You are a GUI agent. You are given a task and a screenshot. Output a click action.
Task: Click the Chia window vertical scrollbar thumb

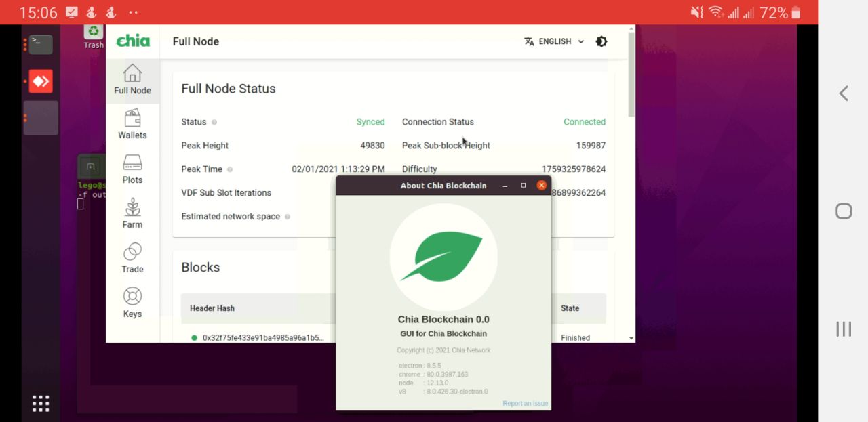pyautogui.click(x=631, y=73)
